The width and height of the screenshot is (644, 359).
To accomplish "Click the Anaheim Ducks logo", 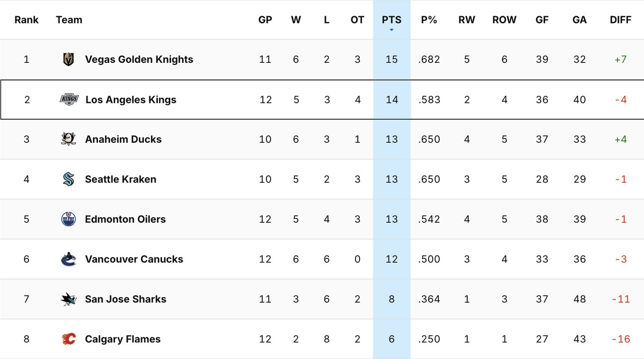I will [x=68, y=139].
